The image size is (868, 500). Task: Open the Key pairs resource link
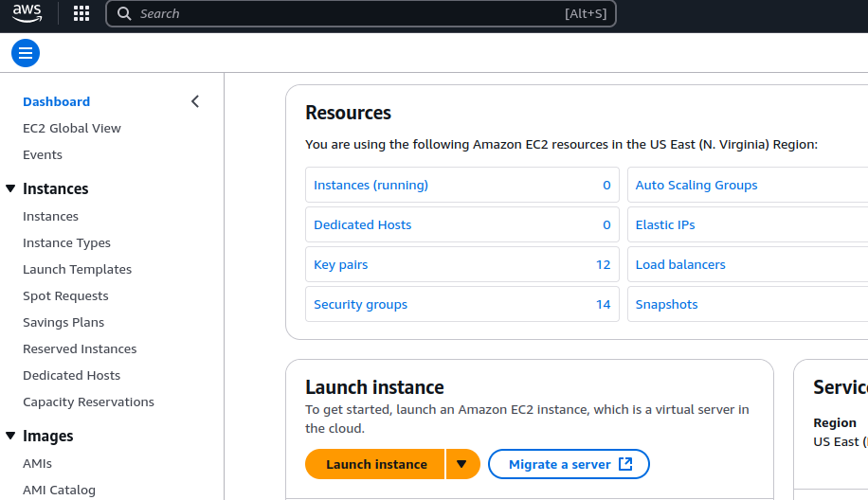[x=341, y=264]
